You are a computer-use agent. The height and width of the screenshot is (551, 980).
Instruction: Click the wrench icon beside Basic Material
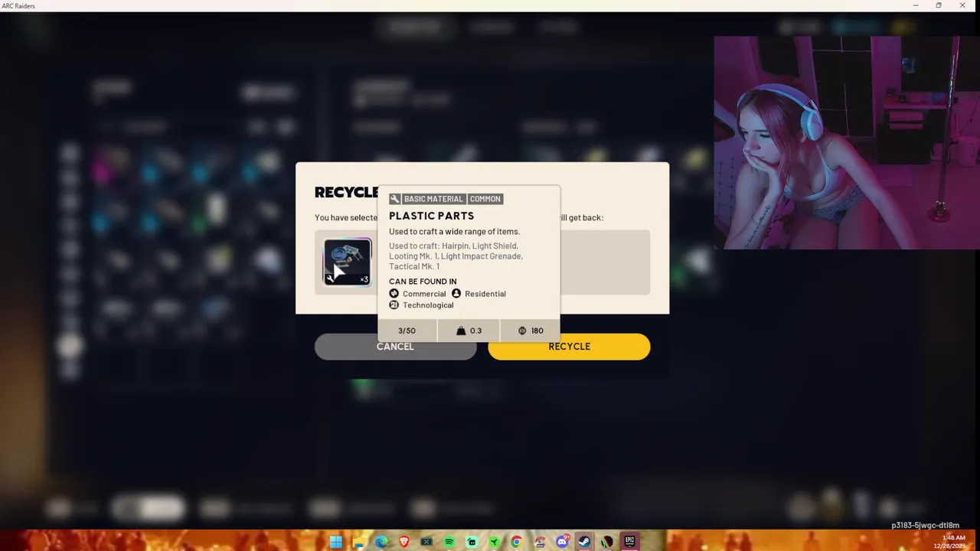395,199
